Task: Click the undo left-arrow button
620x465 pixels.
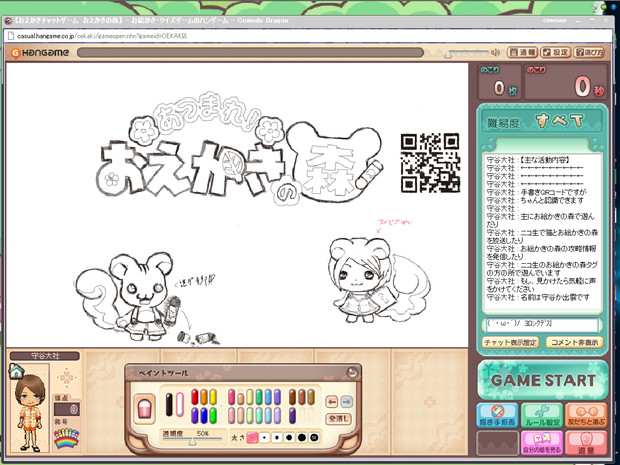Action: click(x=332, y=402)
